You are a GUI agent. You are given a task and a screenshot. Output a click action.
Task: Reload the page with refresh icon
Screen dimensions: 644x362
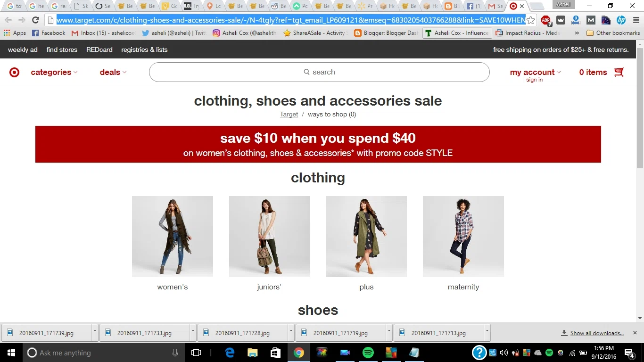(x=35, y=20)
